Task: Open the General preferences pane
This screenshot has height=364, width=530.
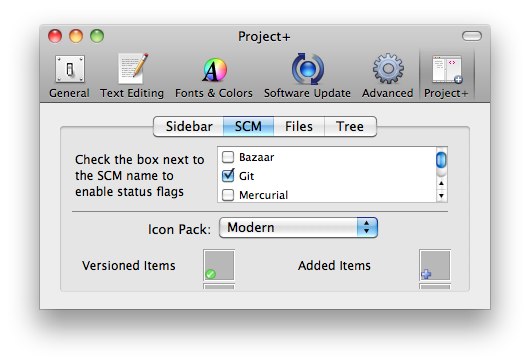Action: click(70, 76)
